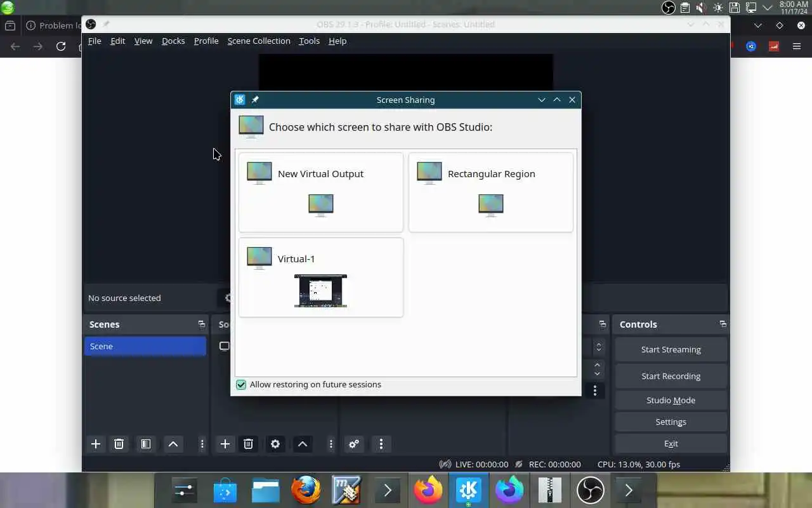
Task: Enable Studio Mode
Action: (671, 400)
